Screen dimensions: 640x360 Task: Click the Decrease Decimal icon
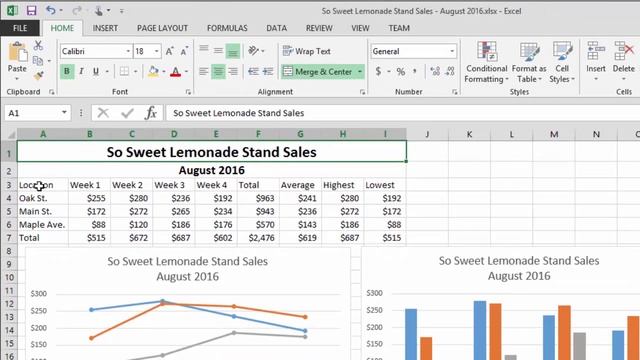[x=450, y=72]
